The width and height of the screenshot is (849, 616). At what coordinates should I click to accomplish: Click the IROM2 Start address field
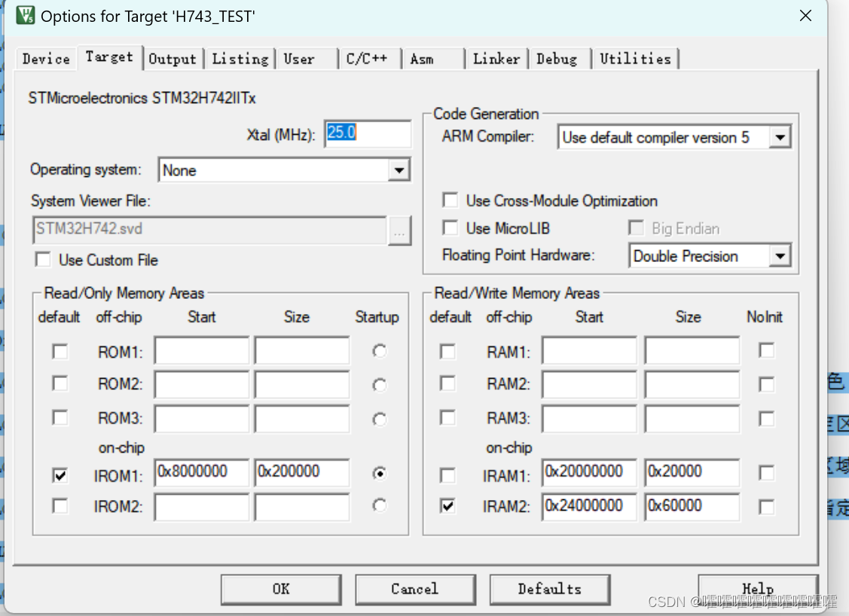click(201, 508)
